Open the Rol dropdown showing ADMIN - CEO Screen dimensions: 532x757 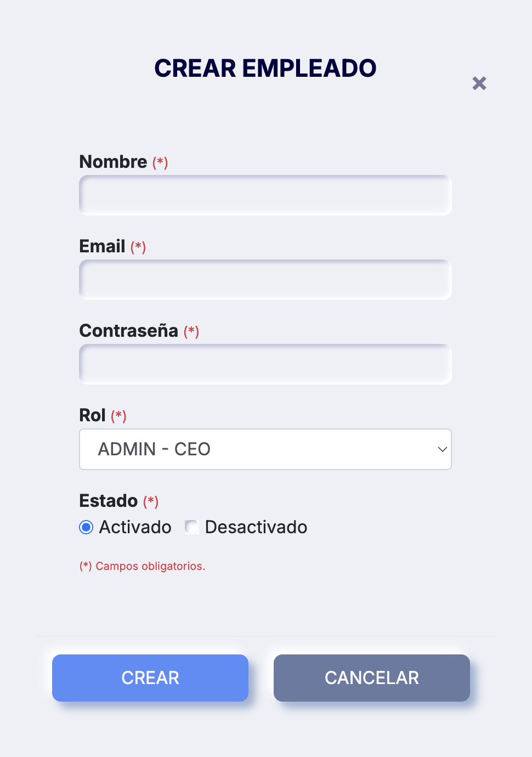tap(265, 449)
